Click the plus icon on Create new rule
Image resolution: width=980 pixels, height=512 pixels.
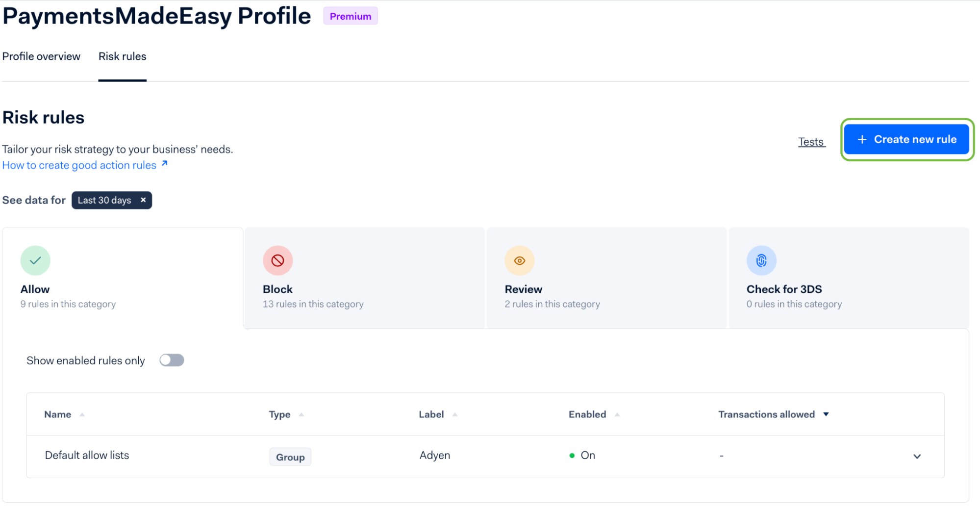(x=862, y=140)
